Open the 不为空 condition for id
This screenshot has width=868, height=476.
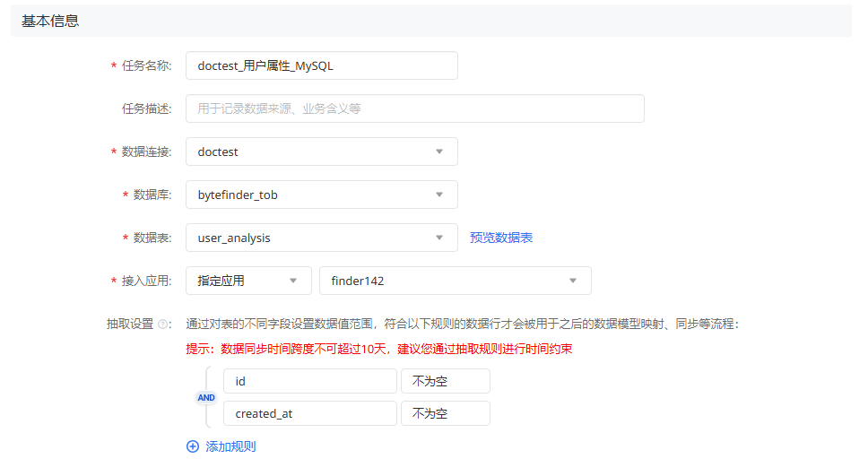(x=446, y=381)
